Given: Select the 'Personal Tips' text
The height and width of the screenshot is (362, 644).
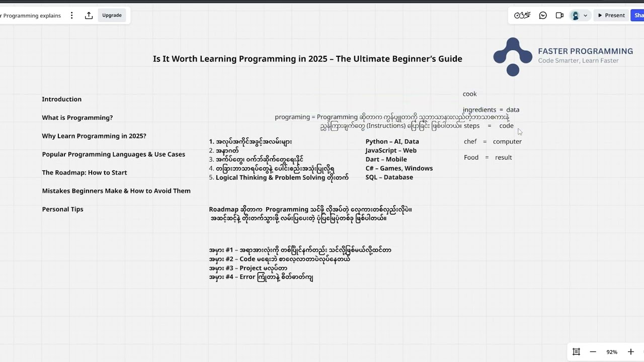Looking at the screenshot, I should pyautogui.click(x=62, y=209).
